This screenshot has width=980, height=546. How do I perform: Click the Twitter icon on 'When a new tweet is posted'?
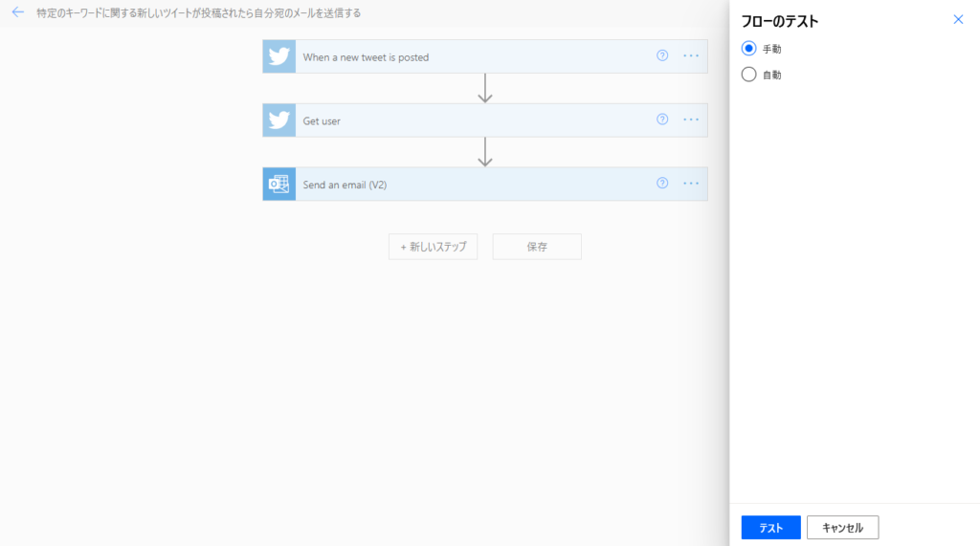pyautogui.click(x=278, y=56)
